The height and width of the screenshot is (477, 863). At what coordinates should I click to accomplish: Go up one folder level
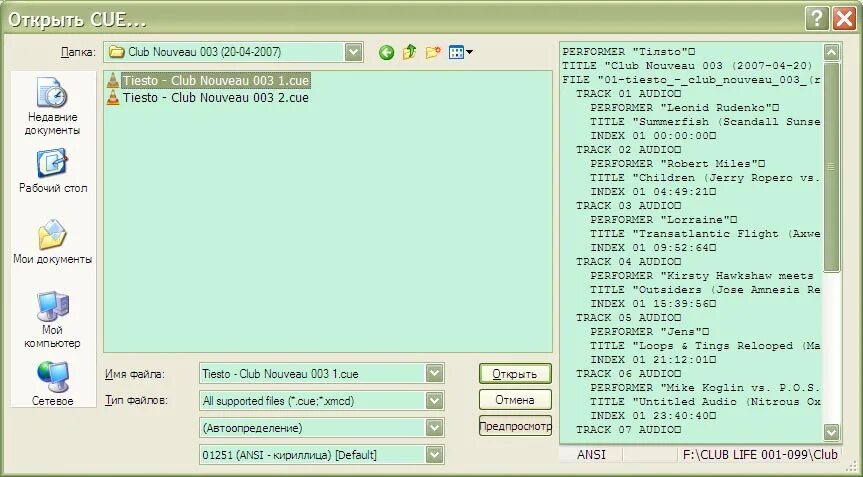pos(409,52)
